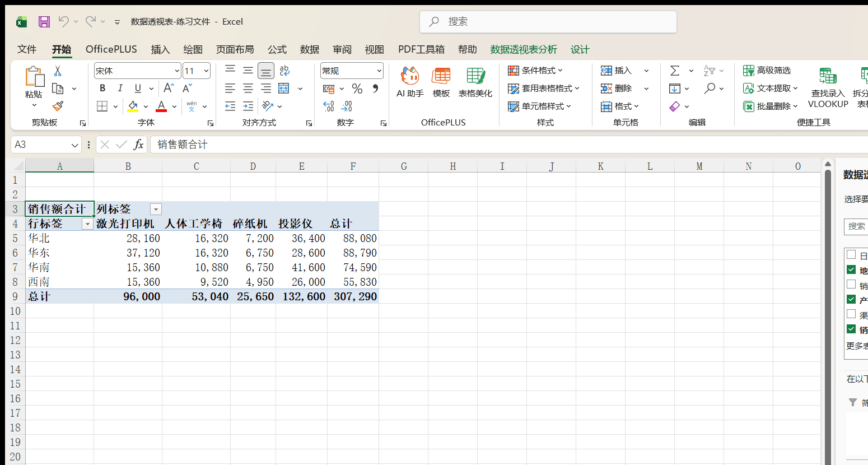Click the Copy icon in the clipboard group
The image size is (868, 465).
[58, 89]
